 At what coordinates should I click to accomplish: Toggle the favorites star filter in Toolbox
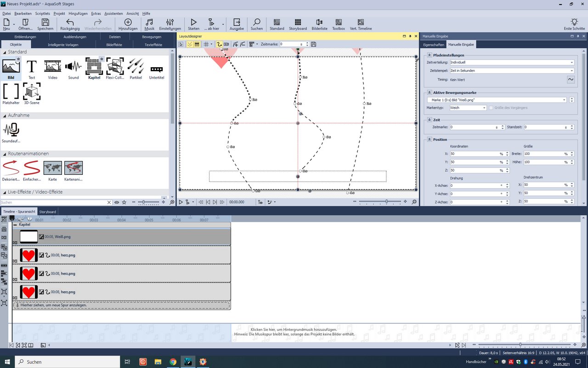click(124, 202)
